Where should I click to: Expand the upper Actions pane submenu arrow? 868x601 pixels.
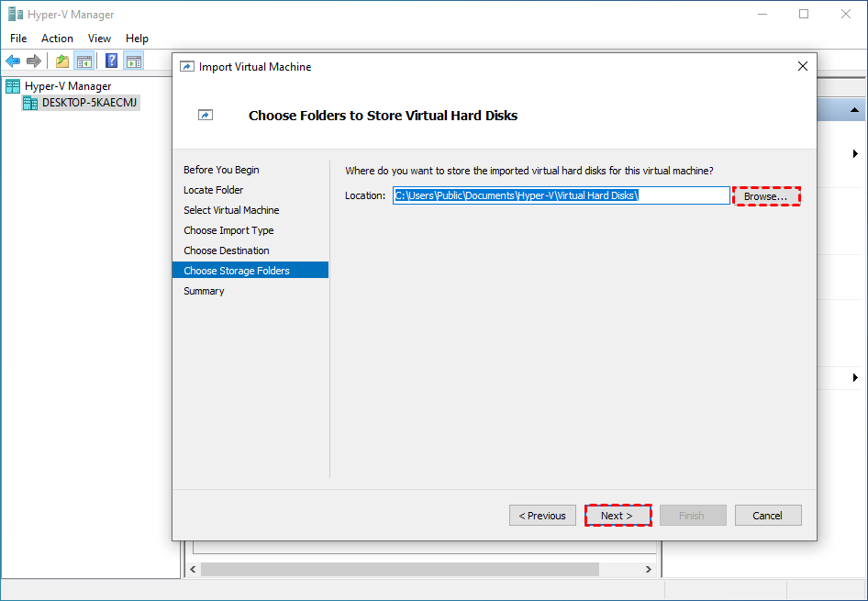(855, 154)
